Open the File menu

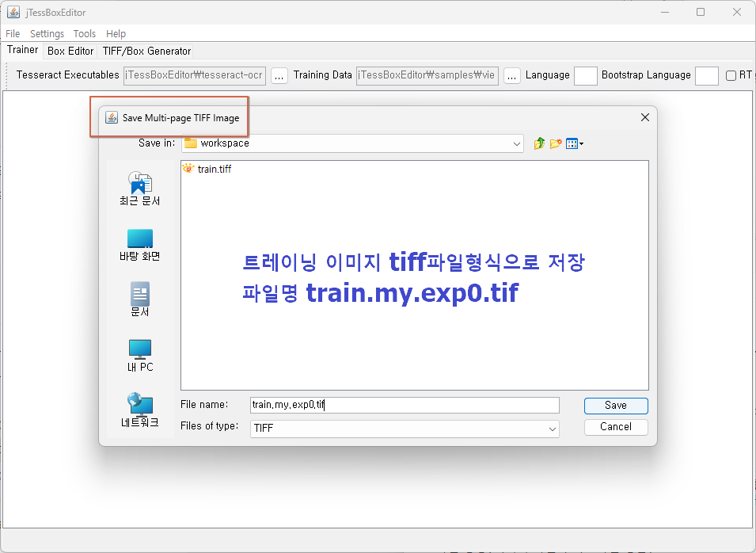pos(13,34)
